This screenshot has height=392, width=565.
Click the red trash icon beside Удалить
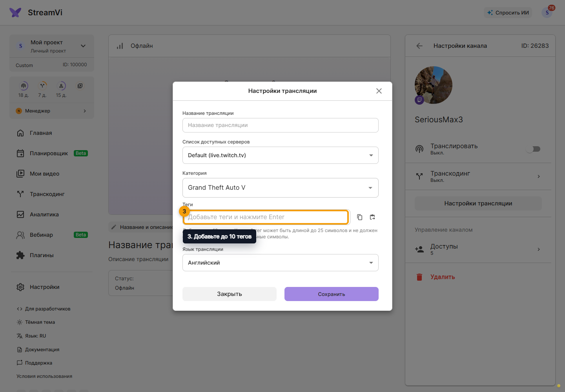(x=419, y=277)
